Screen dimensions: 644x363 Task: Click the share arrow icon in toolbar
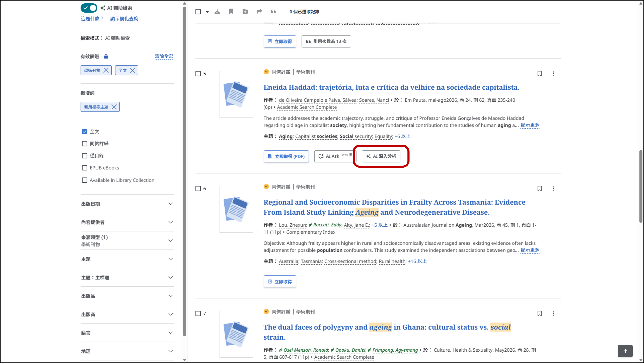[259, 12]
